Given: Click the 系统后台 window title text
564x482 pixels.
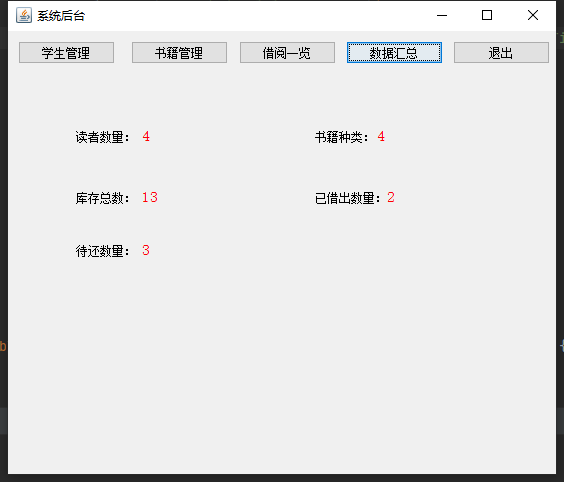Looking at the screenshot, I should [61, 16].
